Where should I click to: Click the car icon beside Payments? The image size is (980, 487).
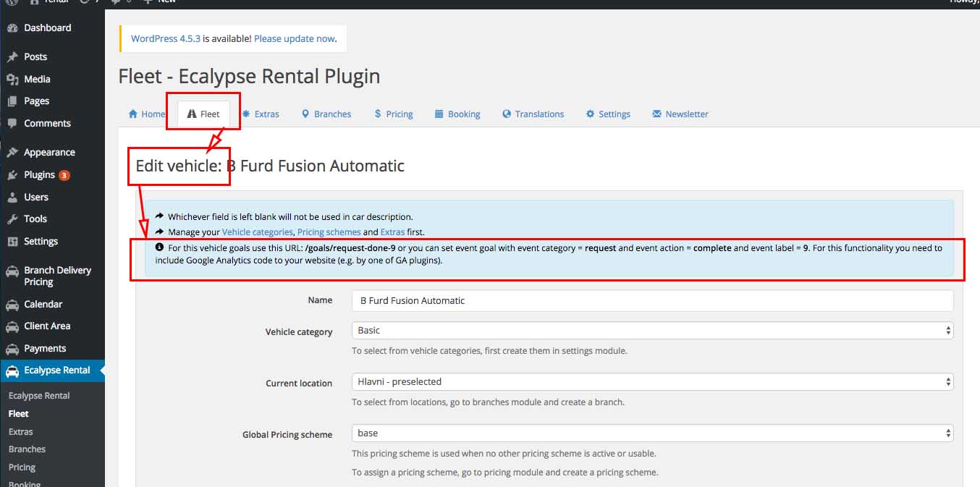12,349
